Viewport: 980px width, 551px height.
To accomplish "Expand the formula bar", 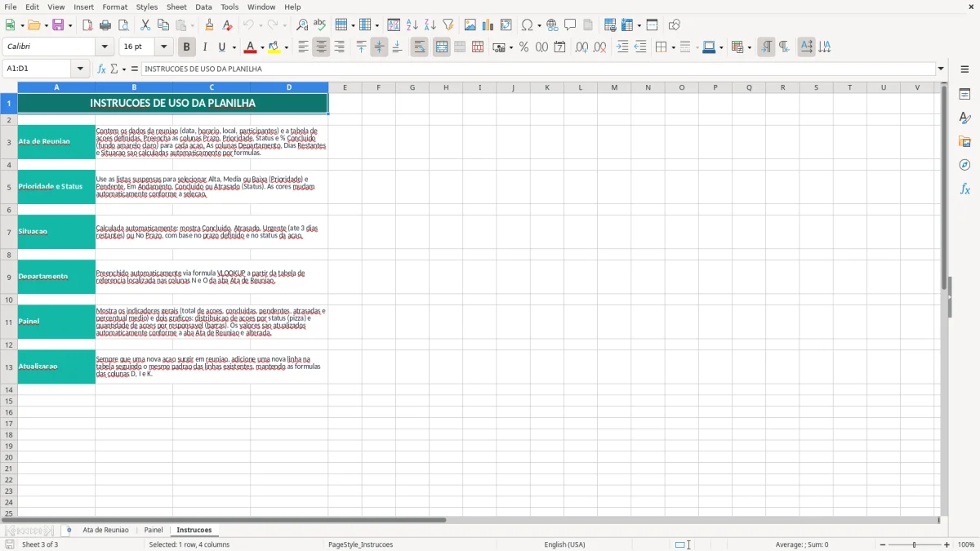I will click(941, 69).
